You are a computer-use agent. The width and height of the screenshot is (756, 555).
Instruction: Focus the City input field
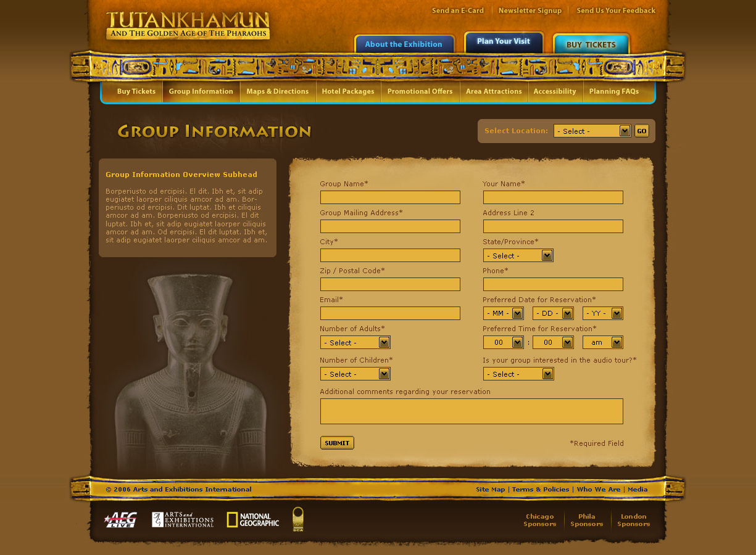(390, 255)
